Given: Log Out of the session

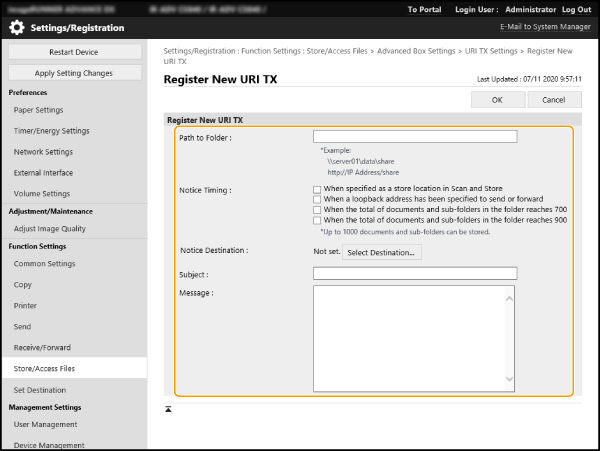Looking at the screenshot, I should pyautogui.click(x=574, y=9).
